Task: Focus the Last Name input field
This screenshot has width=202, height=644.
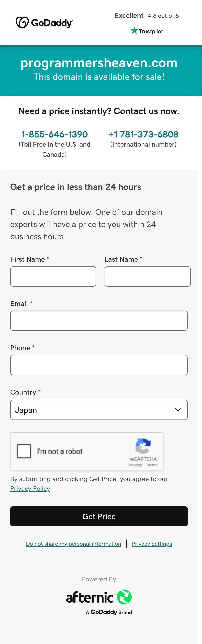Action: (147, 276)
